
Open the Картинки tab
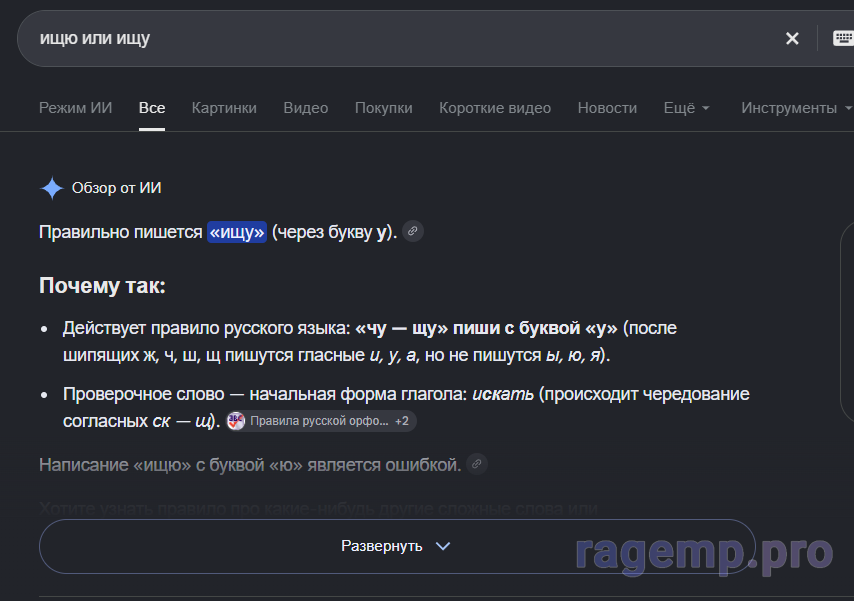coord(224,108)
